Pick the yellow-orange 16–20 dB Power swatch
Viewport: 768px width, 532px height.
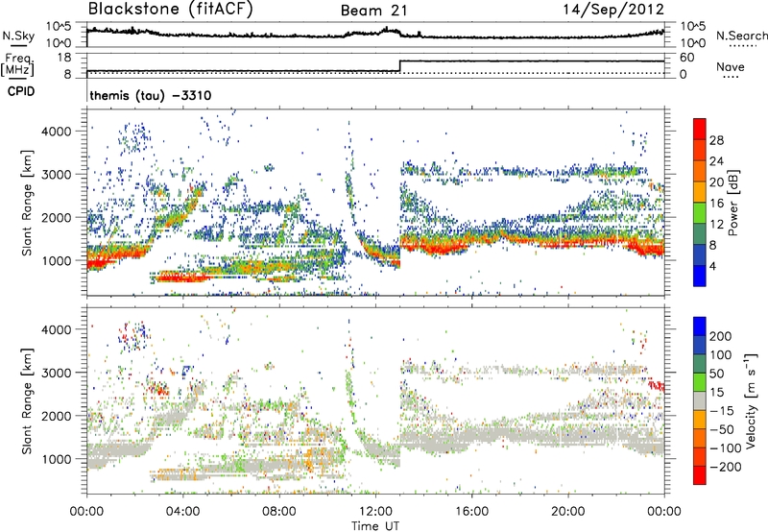click(700, 191)
